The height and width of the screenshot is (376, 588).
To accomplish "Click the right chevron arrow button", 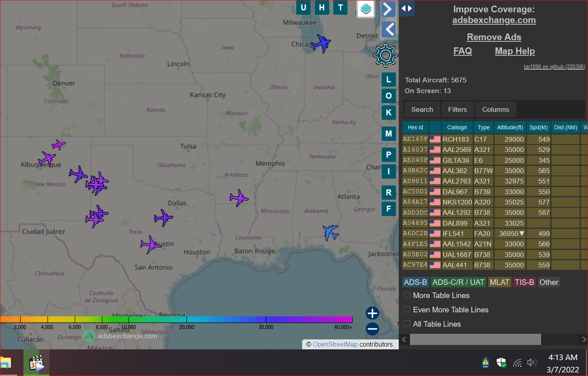I will (388, 9).
